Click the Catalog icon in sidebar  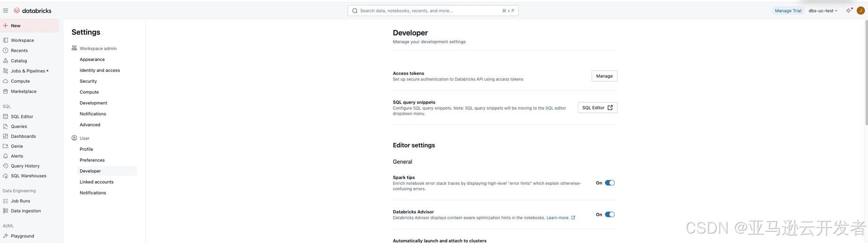coord(6,61)
